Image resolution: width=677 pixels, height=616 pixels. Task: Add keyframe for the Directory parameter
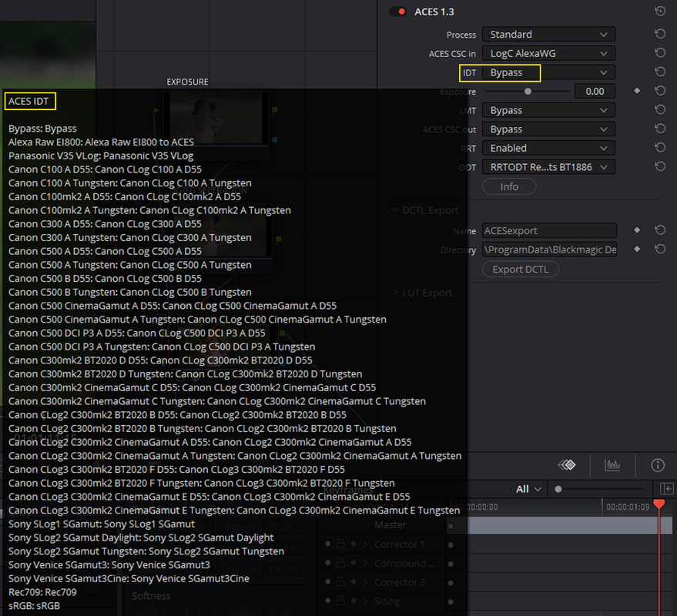[637, 249]
